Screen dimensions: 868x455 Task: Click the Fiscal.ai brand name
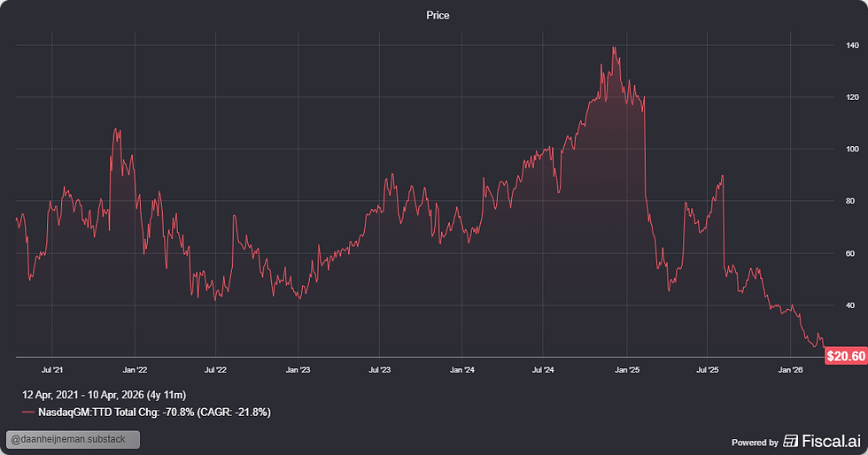coord(831,441)
